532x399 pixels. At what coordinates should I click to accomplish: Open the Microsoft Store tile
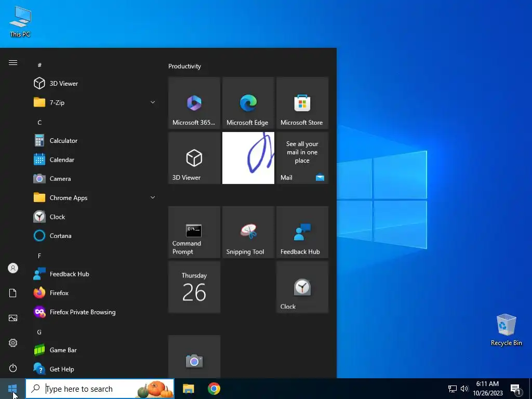tap(302, 103)
